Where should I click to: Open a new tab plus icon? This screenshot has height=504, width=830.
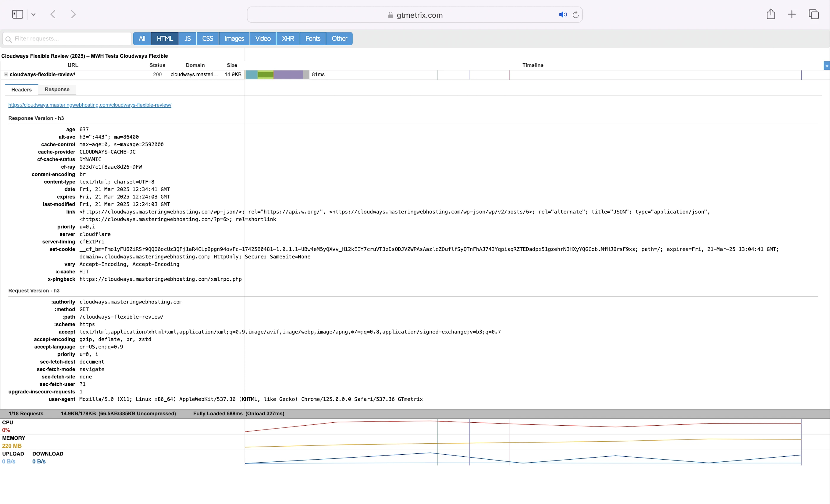coord(792,14)
